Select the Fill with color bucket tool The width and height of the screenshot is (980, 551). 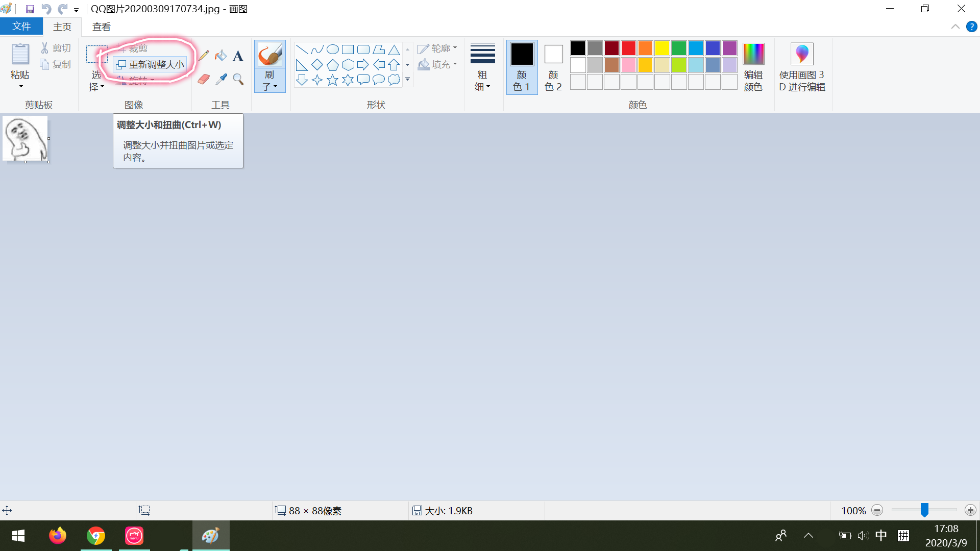click(x=220, y=56)
